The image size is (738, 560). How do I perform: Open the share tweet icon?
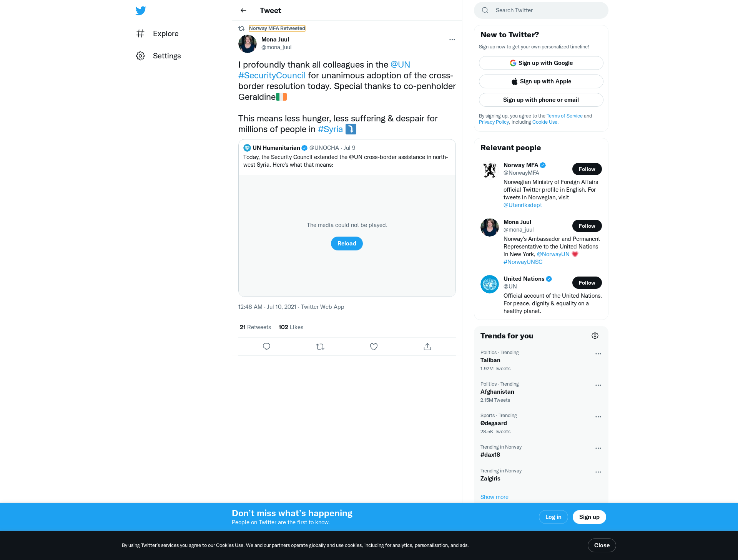tap(427, 347)
